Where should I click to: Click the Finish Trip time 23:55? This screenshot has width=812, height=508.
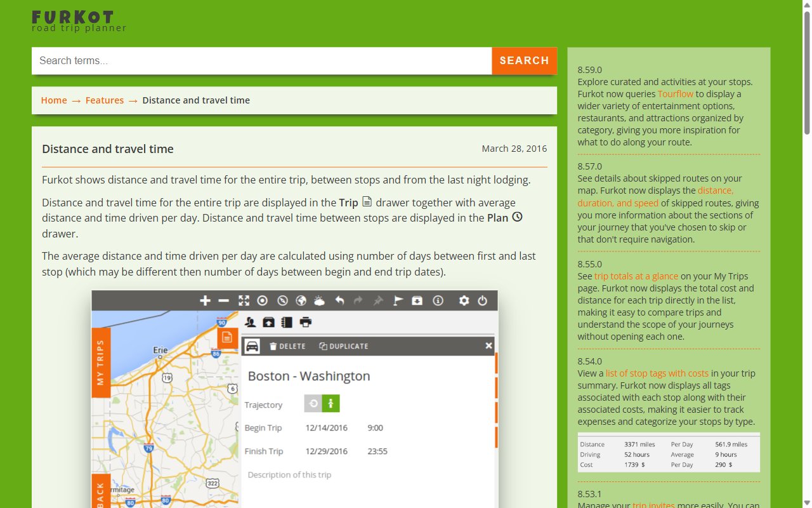pos(377,451)
